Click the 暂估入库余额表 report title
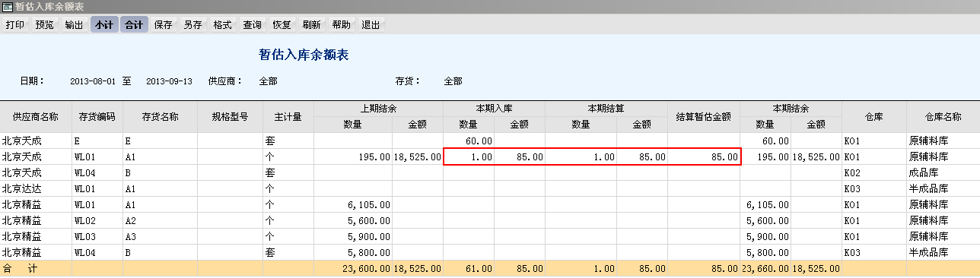Screen dimensions: 980x278 (304, 55)
